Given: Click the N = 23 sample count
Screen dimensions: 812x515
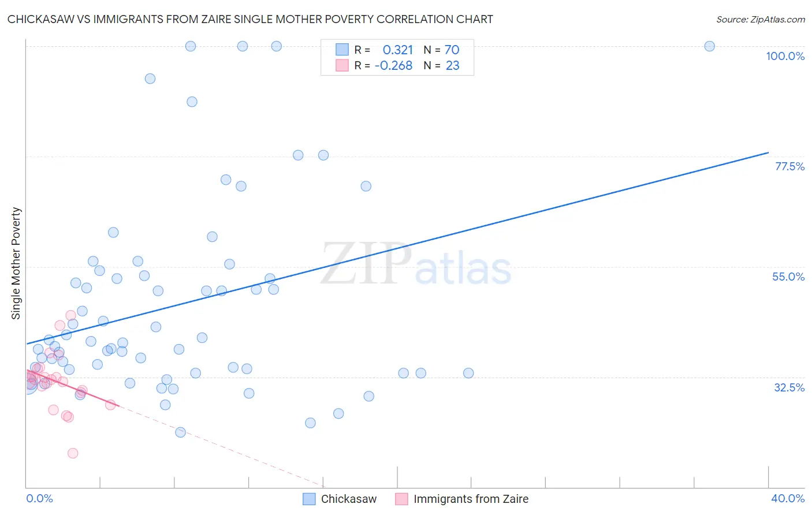Looking at the screenshot, I should 442,65.
